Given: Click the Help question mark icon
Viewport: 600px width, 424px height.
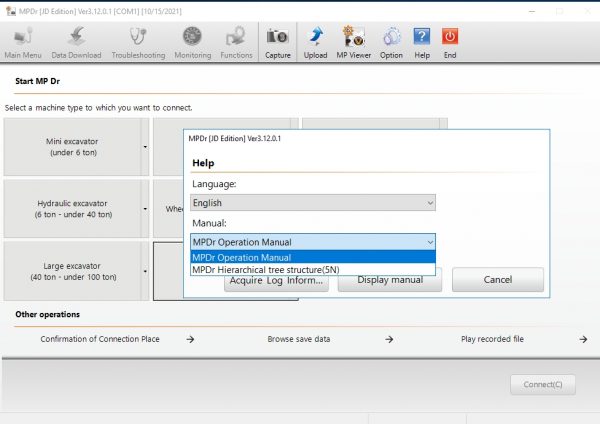Looking at the screenshot, I should (422, 43).
